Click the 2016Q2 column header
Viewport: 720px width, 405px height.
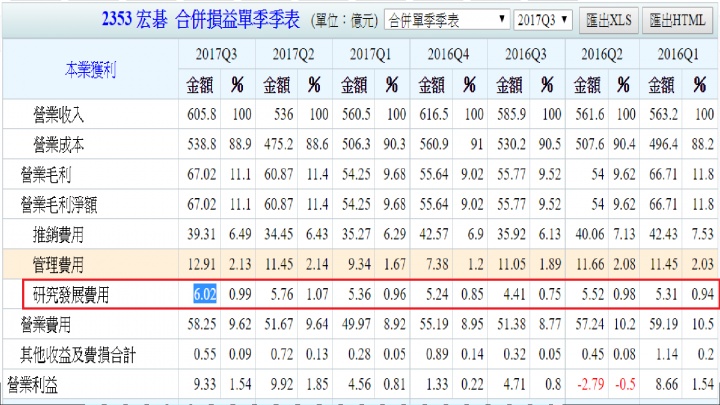[602, 54]
